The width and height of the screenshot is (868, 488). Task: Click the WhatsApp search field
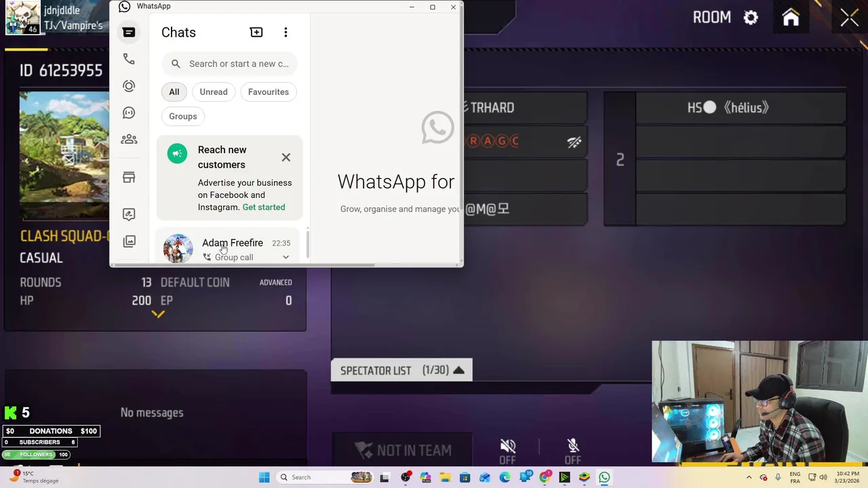[229, 64]
